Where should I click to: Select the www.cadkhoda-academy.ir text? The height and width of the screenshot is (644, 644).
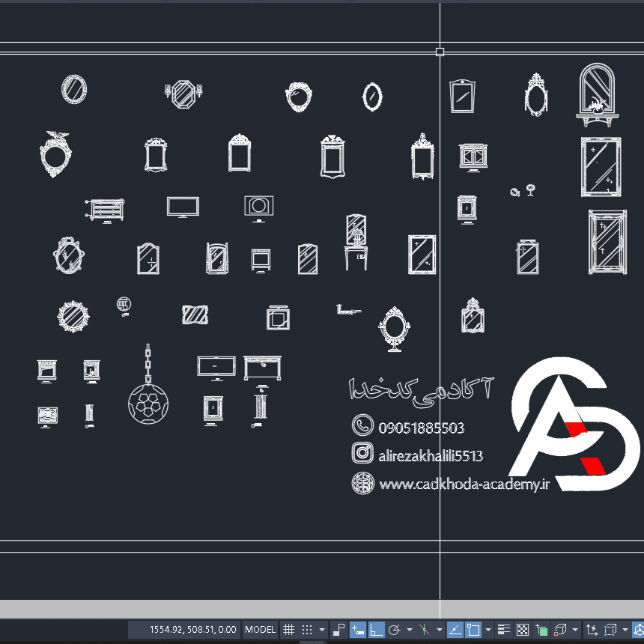(x=464, y=484)
